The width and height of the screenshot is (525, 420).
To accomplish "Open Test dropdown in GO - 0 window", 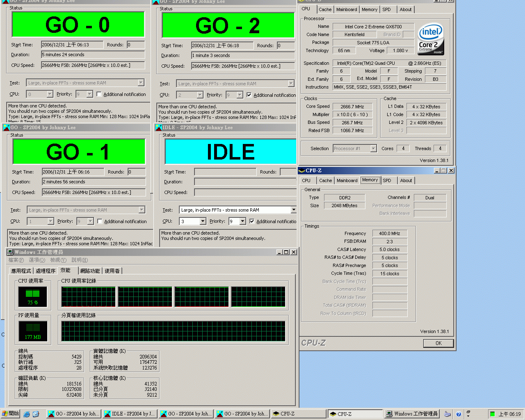I will 141,83.
